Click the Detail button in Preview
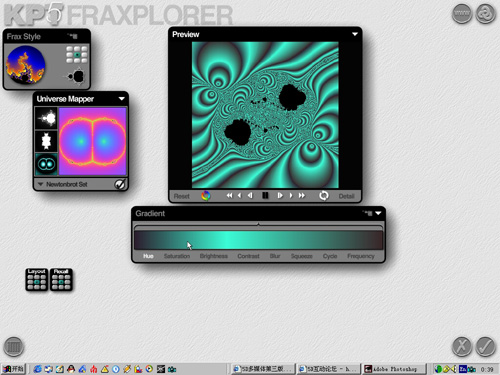 [x=346, y=196]
